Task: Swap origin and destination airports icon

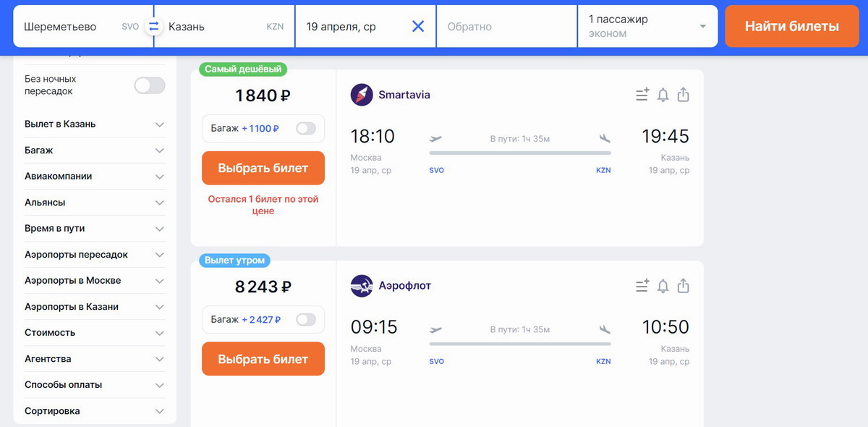Action: [153, 27]
